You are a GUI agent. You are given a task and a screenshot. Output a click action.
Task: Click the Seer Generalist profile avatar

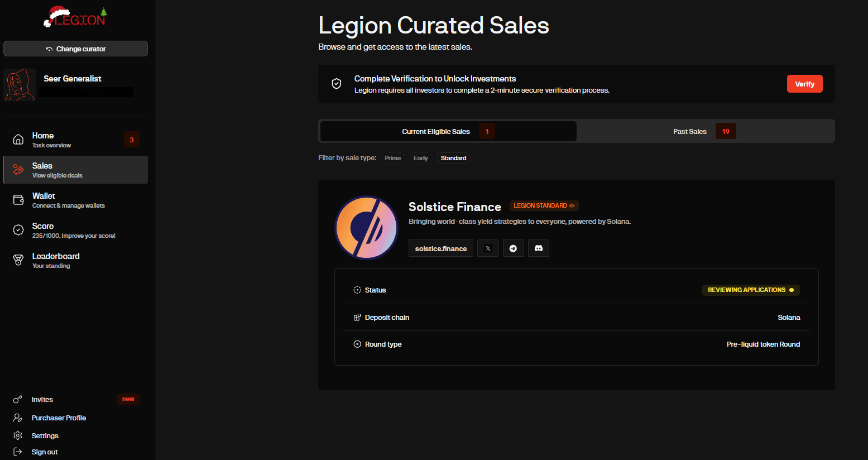[x=20, y=84]
